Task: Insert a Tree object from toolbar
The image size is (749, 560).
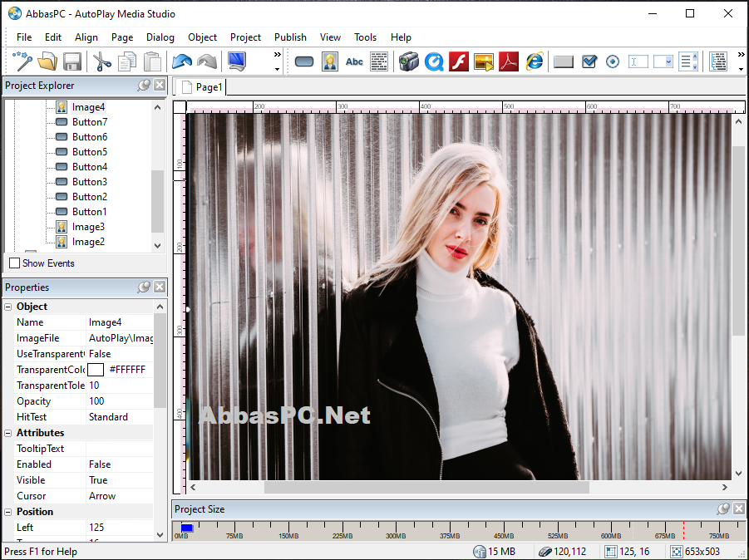Action: coord(718,61)
